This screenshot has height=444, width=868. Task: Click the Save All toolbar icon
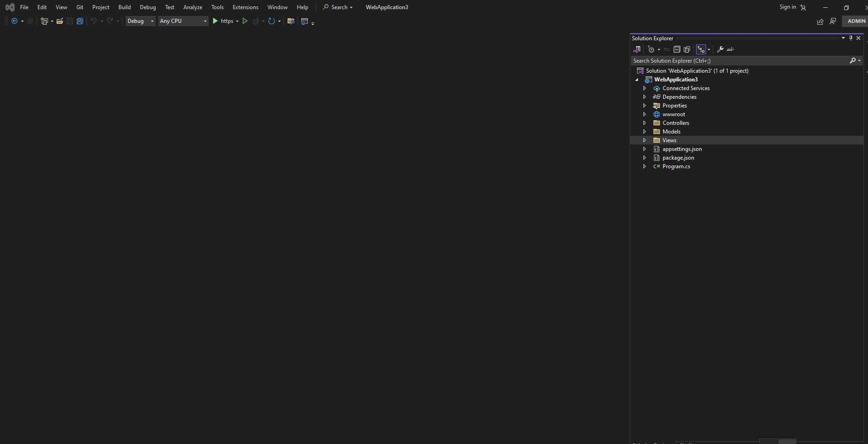click(x=80, y=21)
